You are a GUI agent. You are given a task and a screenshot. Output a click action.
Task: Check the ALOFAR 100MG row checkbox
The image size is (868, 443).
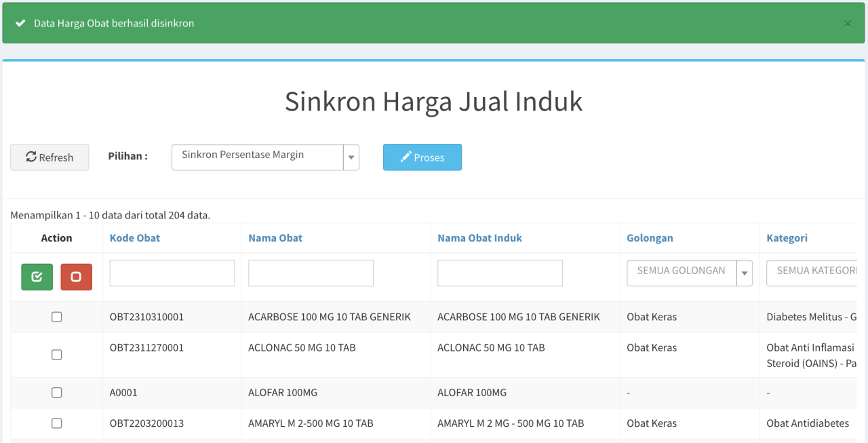[x=57, y=393]
